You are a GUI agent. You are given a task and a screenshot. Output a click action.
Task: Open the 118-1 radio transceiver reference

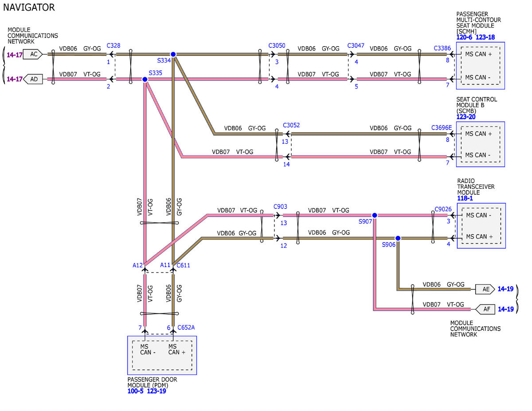pyautogui.click(x=465, y=199)
